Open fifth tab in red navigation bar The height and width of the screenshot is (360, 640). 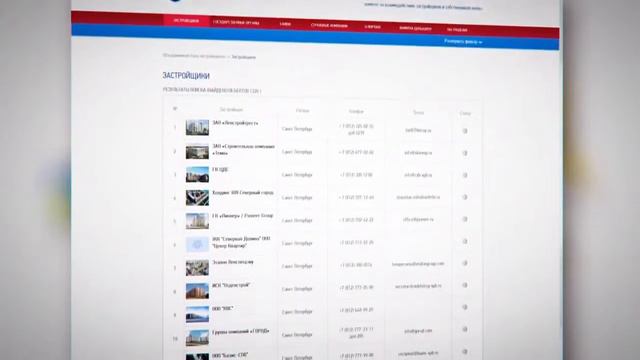click(372, 27)
